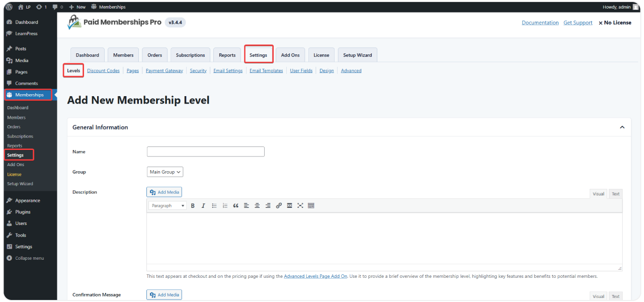Viewport: 644px width, 302px height.
Task: Click the Payment Gateway settings link
Action: coord(164,70)
